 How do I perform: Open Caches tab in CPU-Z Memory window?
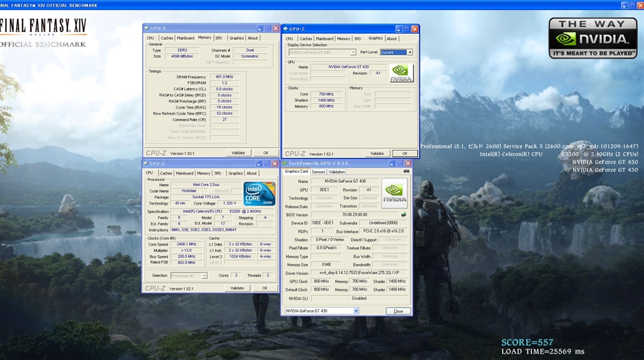167,38
